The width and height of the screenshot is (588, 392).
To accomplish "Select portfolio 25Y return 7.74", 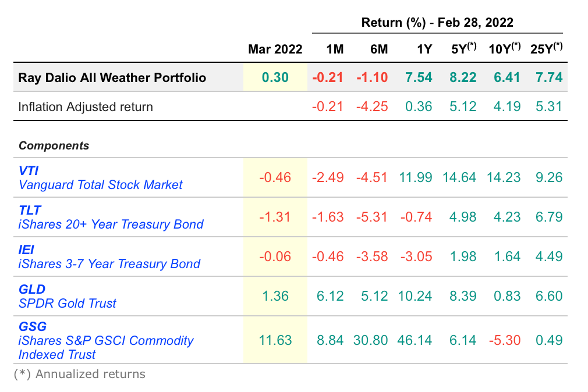I will [x=549, y=77].
